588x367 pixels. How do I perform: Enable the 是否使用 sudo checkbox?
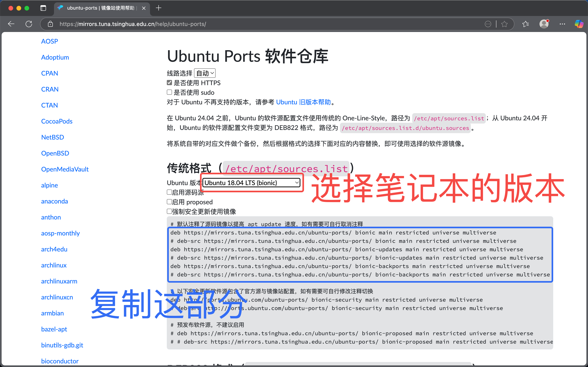169,92
